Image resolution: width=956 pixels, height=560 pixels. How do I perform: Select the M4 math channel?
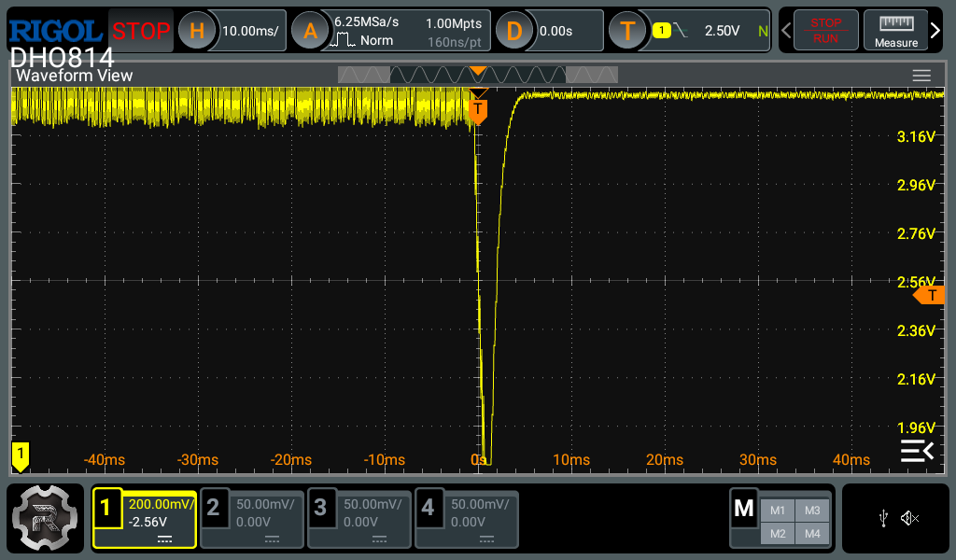coord(812,533)
